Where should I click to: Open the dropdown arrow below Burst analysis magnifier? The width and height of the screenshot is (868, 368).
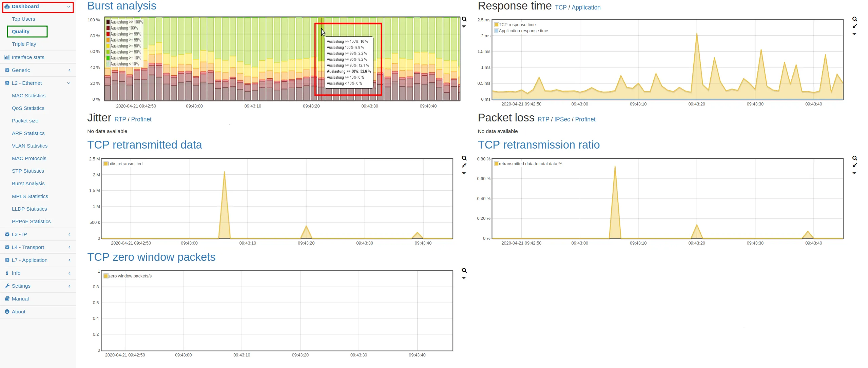pyautogui.click(x=464, y=26)
